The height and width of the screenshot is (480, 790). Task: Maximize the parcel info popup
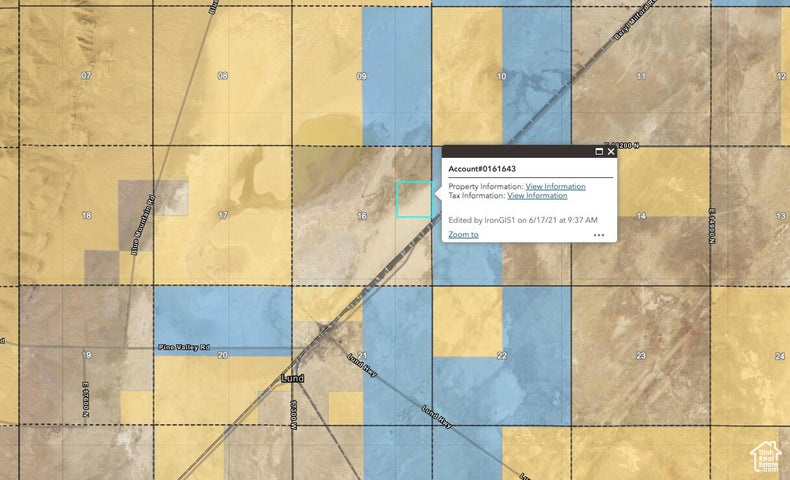point(600,152)
